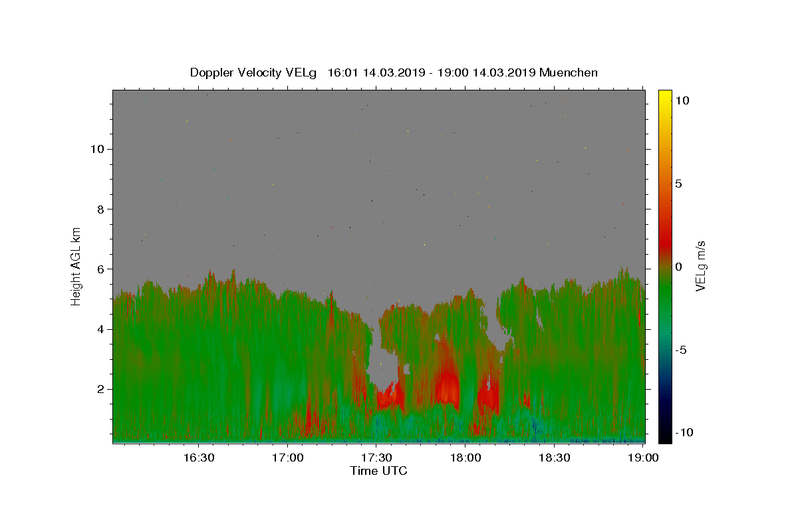This screenshot has height=532, width=798.
Task: Click the '18:00' time axis label
Action: (x=465, y=458)
